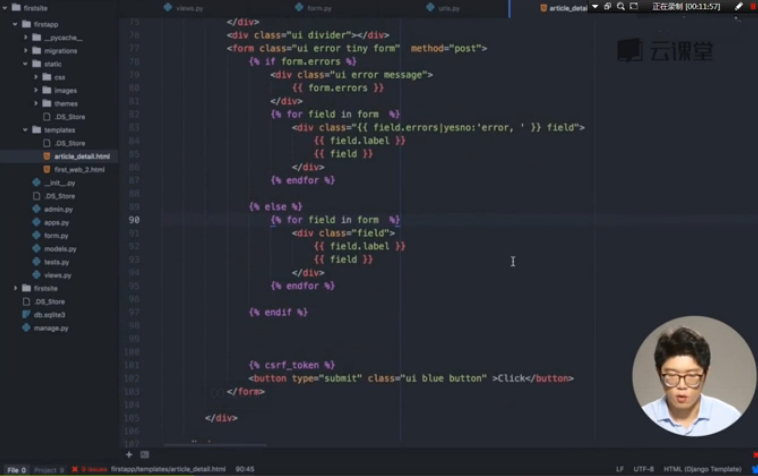Select article_detail.html in tree

(x=82, y=156)
